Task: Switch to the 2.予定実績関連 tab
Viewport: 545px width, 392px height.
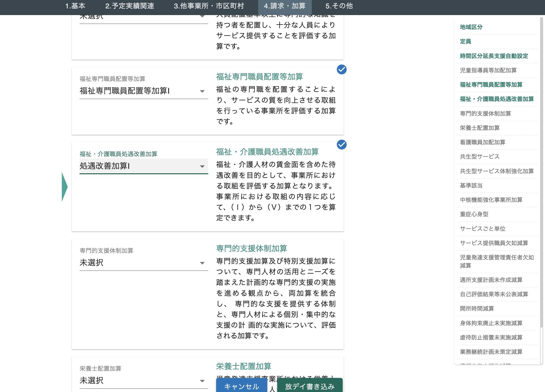Action: [130, 6]
